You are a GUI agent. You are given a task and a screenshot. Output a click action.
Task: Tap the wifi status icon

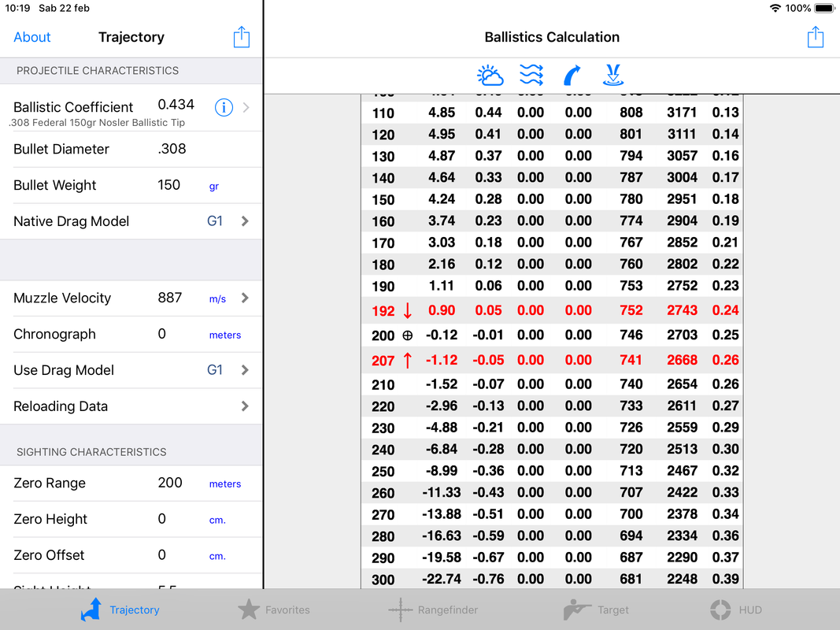coord(775,8)
